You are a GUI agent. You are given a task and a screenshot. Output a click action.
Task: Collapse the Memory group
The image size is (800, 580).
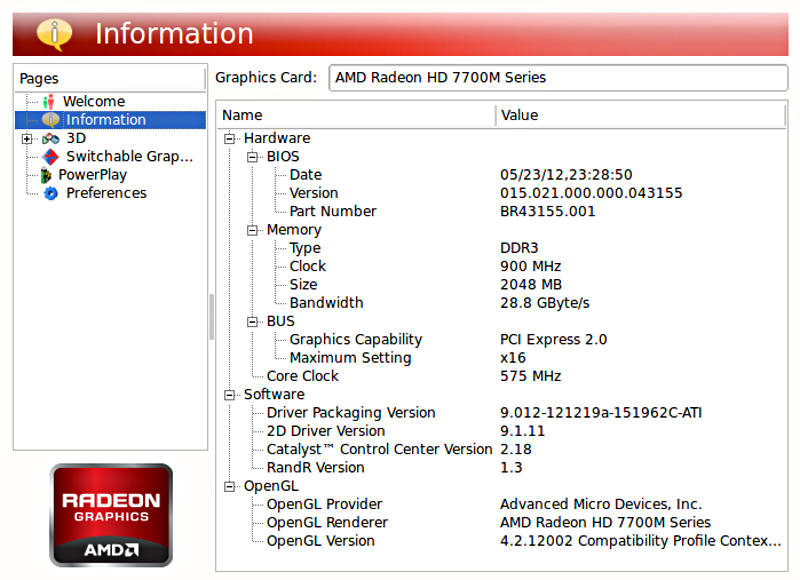(x=252, y=231)
